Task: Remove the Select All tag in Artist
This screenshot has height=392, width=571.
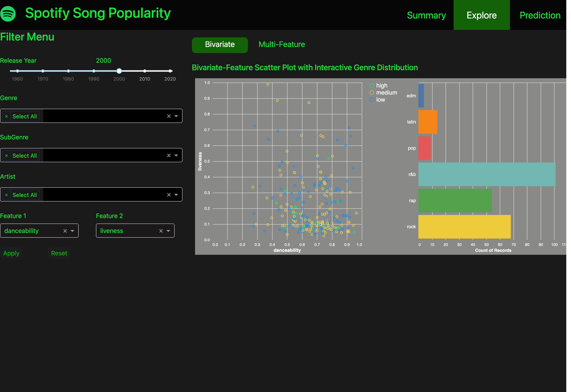Action: pyautogui.click(x=7, y=195)
